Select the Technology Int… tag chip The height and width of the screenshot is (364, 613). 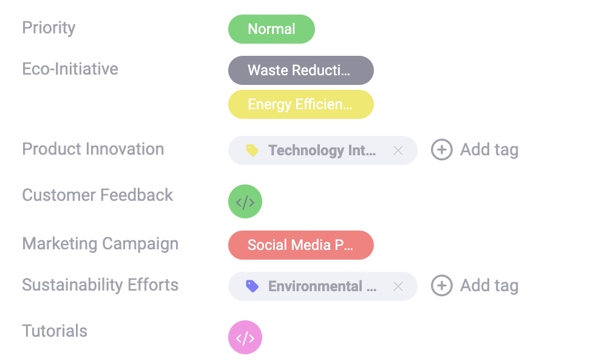322,150
